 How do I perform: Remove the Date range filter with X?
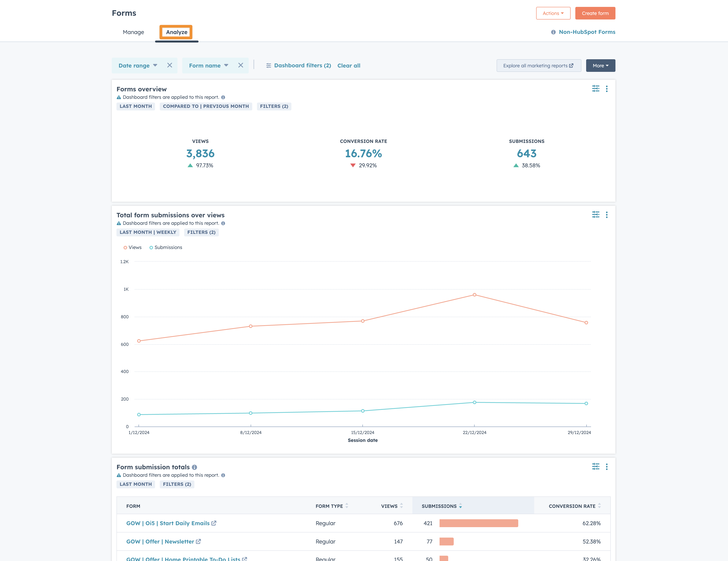(x=170, y=65)
